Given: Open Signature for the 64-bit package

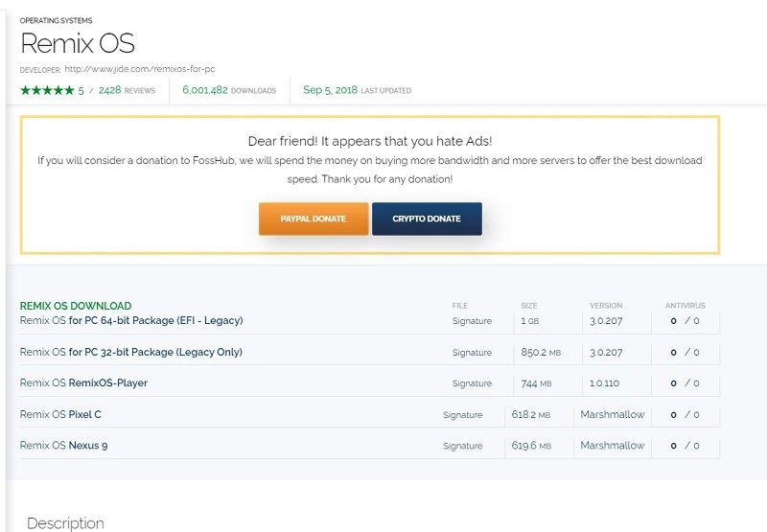Looking at the screenshot, I should tap(472, 321).
